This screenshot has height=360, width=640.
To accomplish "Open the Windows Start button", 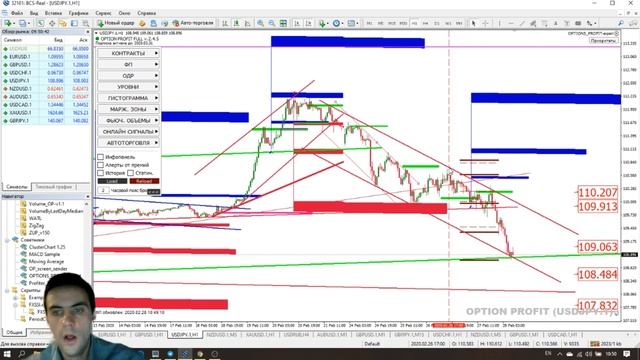I will pyautogui.click(x=7, y=354).
